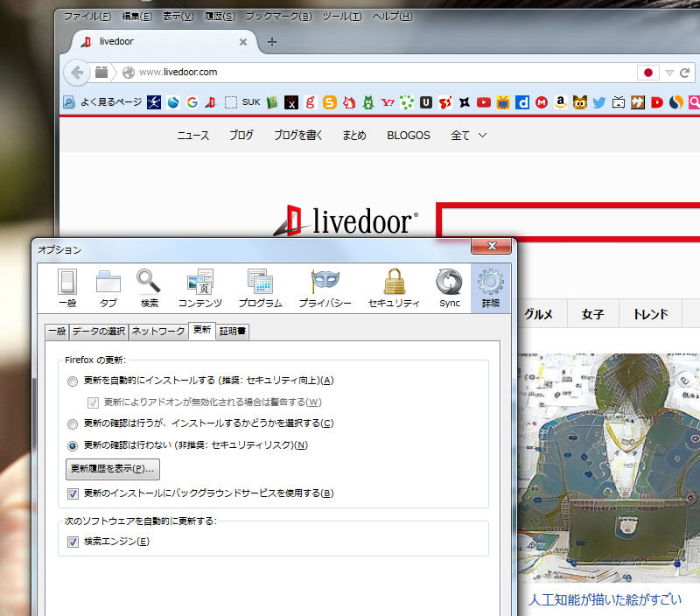
Task: Open the niconico TV bookmark icon
Action: 619,102
